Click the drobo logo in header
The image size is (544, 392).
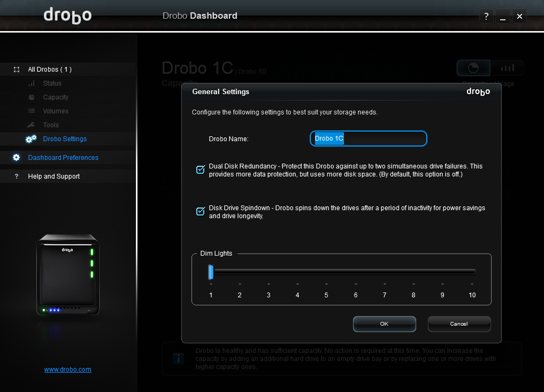click(x=67, y=16)
